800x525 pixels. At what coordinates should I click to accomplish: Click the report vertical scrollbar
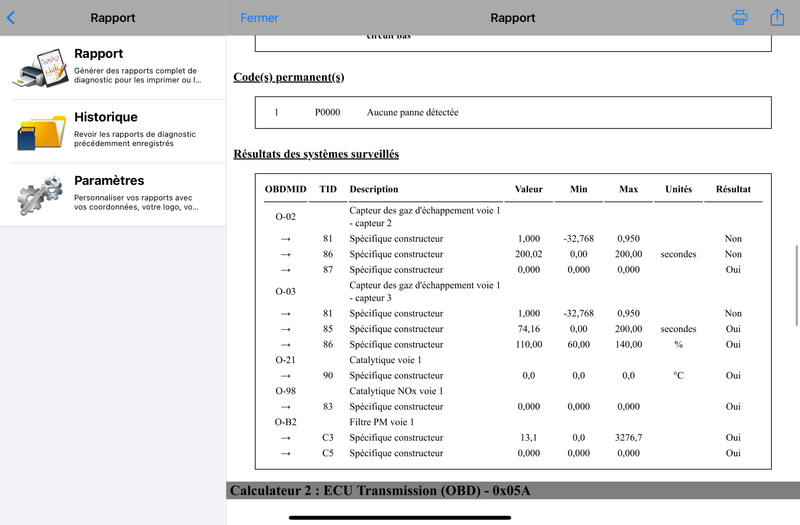point(796,285)
